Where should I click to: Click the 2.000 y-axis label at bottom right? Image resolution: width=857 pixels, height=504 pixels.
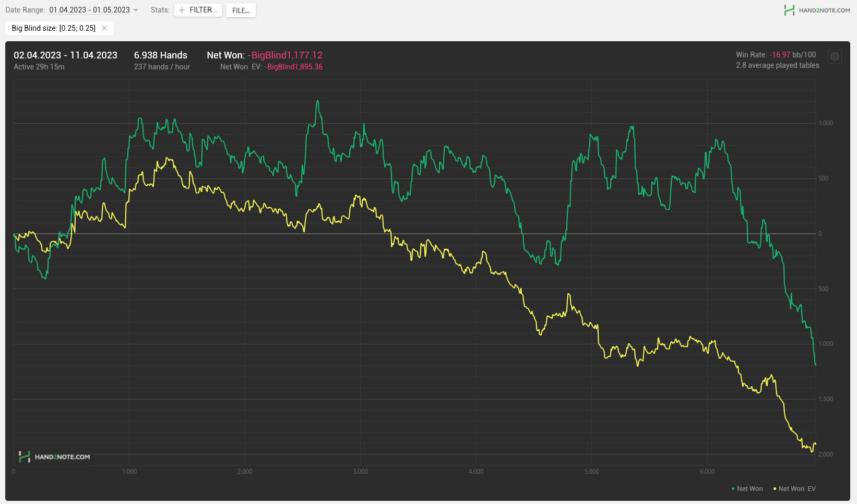[826, 454]
